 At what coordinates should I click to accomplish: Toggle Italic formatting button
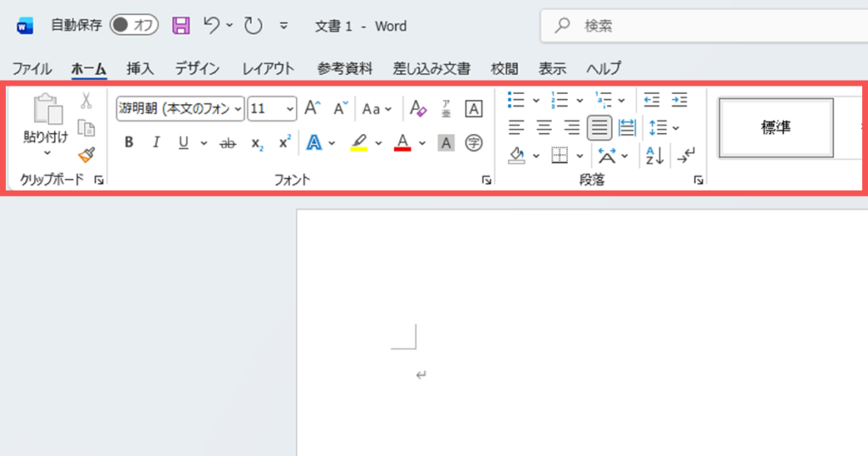pos(156,143)
